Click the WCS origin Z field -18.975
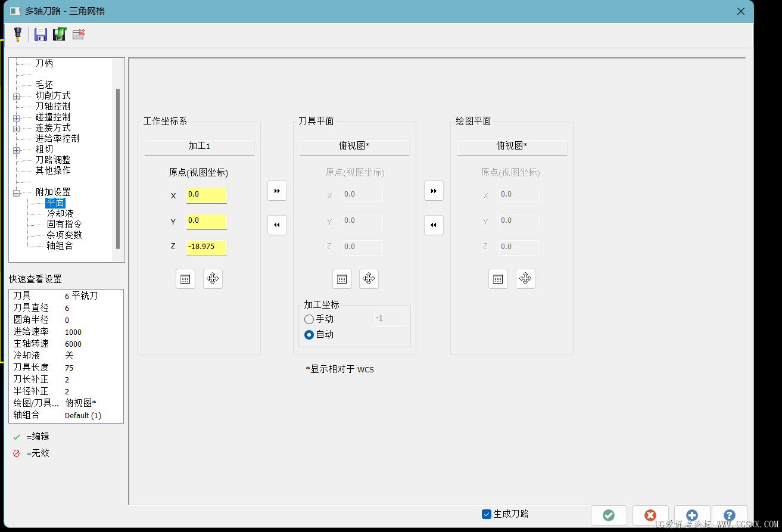 click(207, 247)
